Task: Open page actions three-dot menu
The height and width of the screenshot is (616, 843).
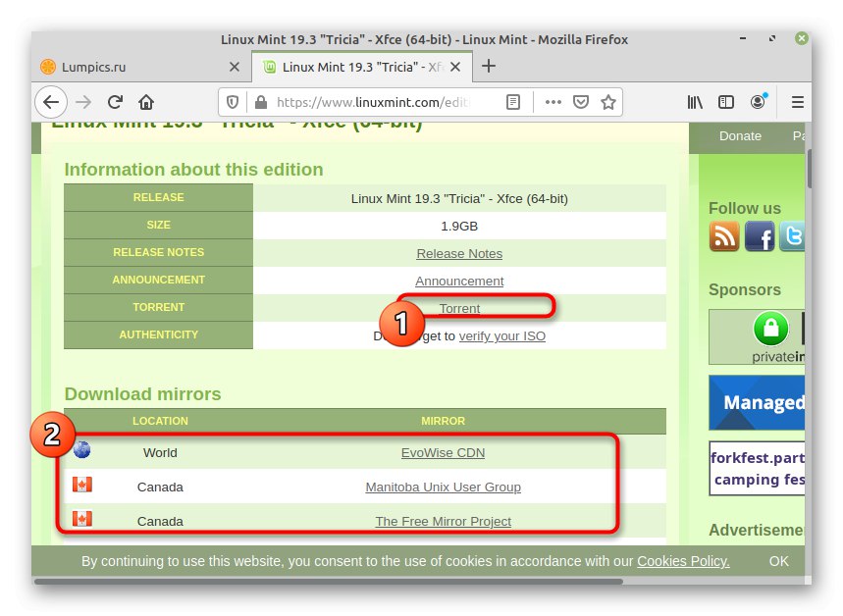Action: point(553,102)
